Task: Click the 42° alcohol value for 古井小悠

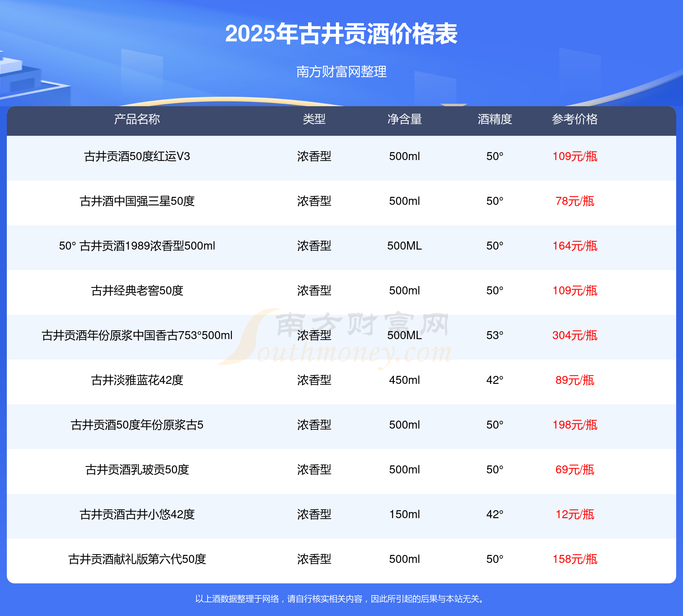Action: pos(495,514)
